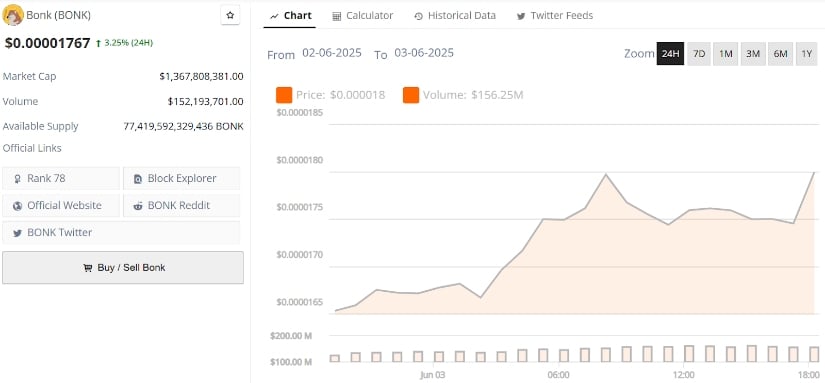Click the Available Supply value
825x383 pixels.
tap(184, 126)
